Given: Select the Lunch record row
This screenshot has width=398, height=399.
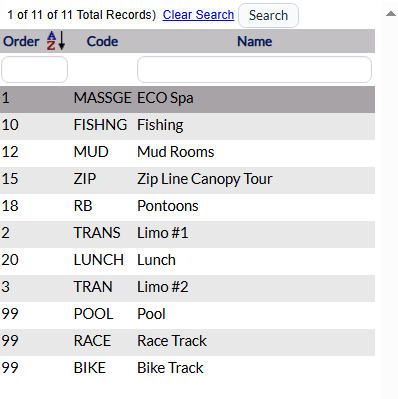Looking at the screenshot, I should 187,261.
